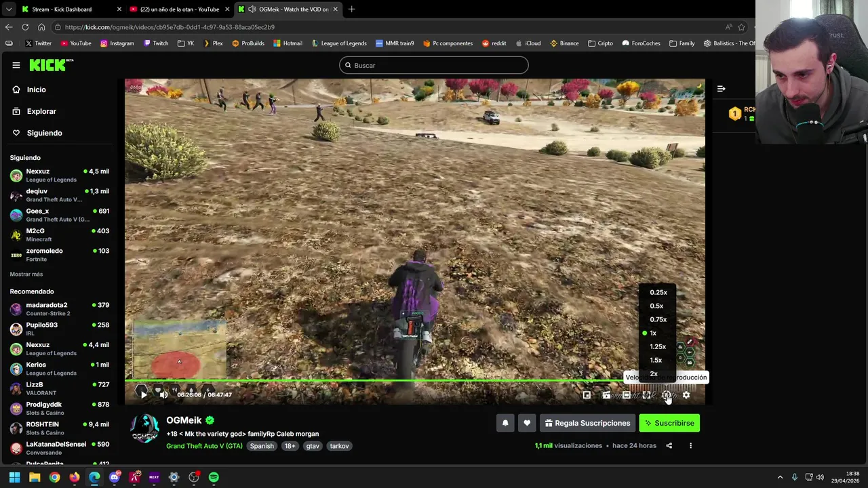Open OGMeik channel avatar
This screenshot has width=868, height=488.
pos(144,429)
